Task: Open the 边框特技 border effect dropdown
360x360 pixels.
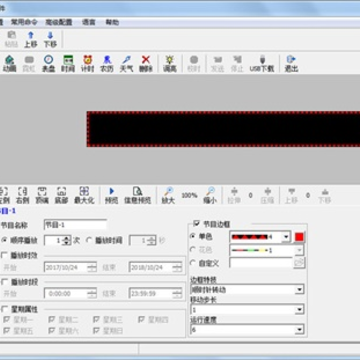Action: [300, 290]
